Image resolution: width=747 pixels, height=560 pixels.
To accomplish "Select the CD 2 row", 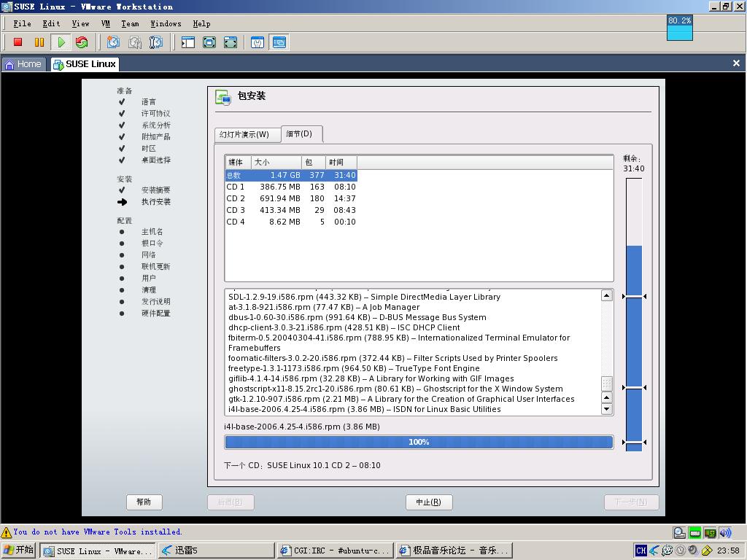I will point(291,198).
